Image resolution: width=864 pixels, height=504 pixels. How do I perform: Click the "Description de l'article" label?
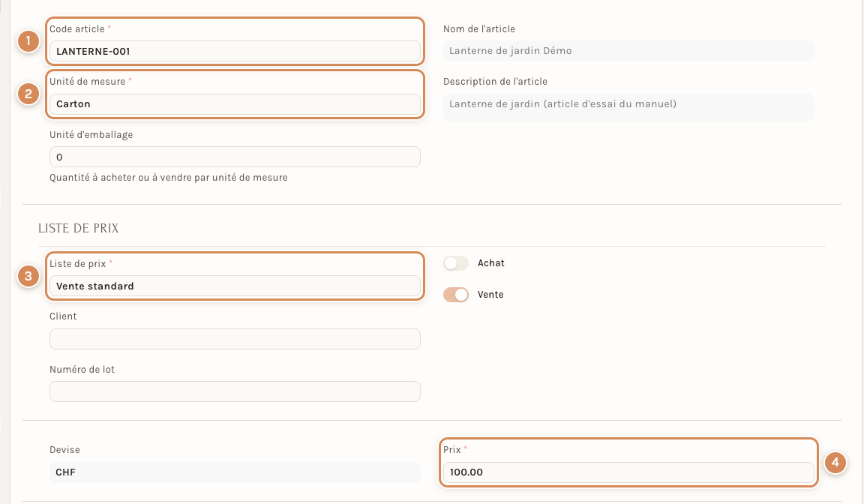point(495,82)
